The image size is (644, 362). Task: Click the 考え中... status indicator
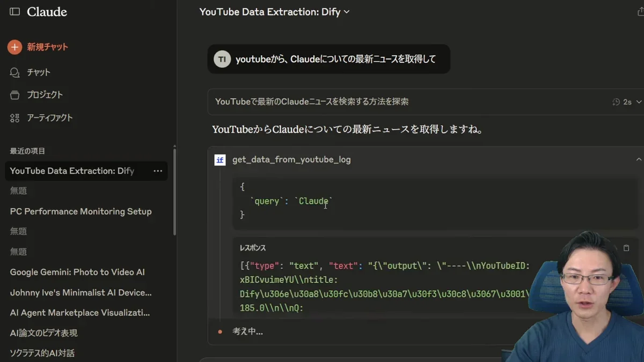247,332
